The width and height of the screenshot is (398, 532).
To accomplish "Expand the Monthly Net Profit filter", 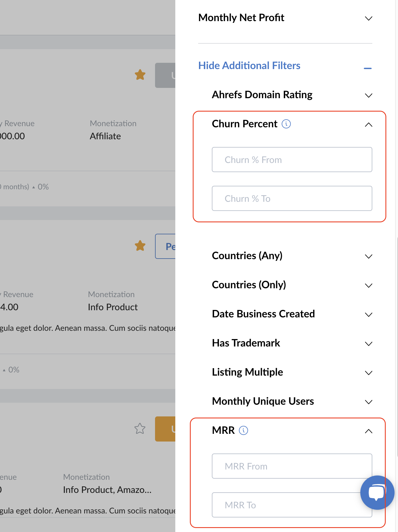I will click(x=369, y=19).
